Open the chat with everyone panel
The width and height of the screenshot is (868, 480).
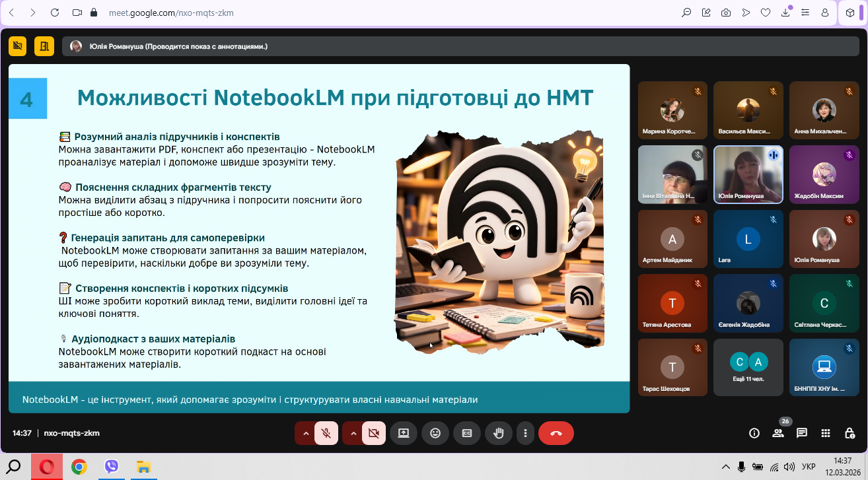(802, 433)
